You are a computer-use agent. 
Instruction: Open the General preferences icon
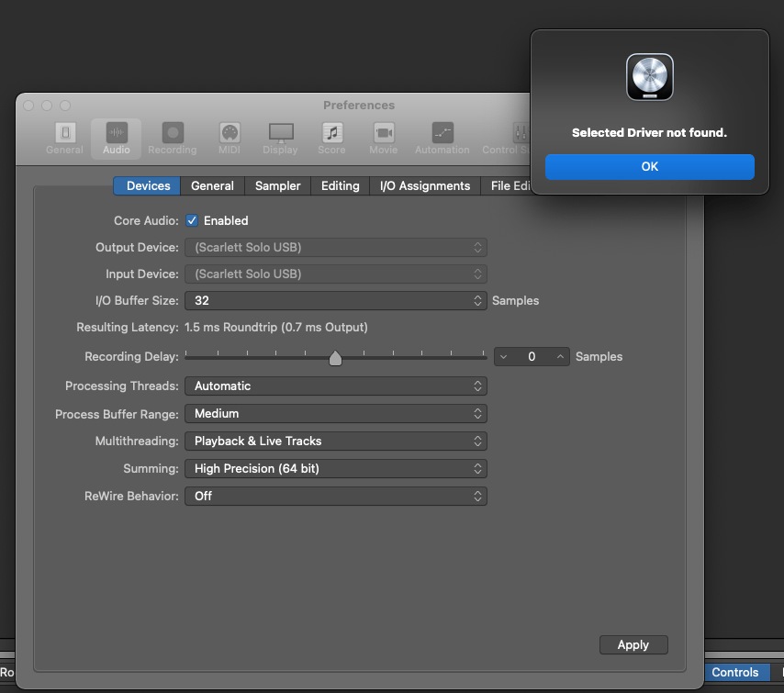64,138
